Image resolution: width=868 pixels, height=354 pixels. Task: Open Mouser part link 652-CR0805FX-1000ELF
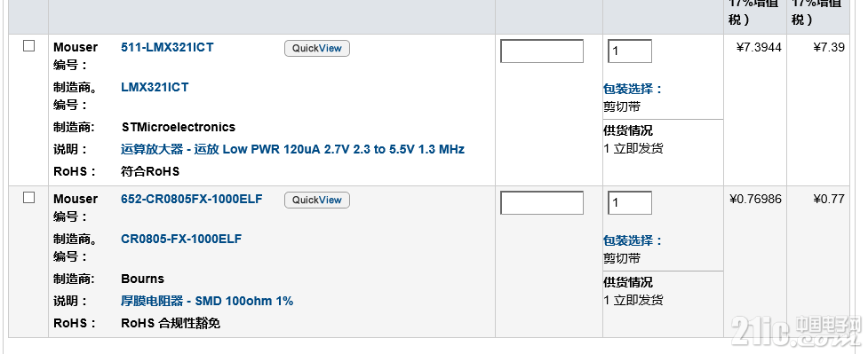[192, 199]
